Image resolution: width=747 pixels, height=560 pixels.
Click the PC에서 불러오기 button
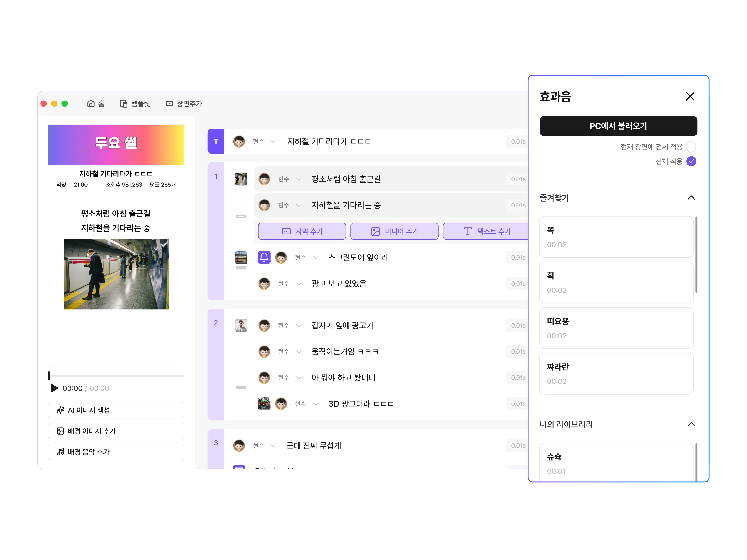pyautogui.click(x=618, y=126)
